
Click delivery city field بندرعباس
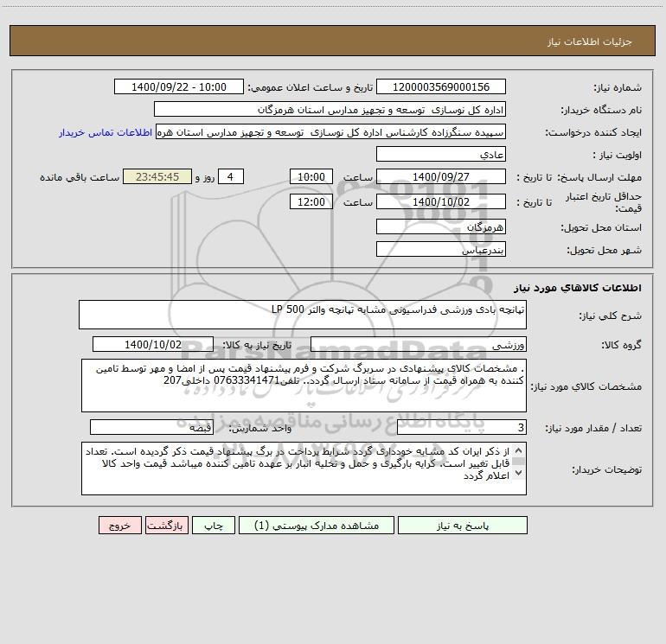[x=441, y=249]
